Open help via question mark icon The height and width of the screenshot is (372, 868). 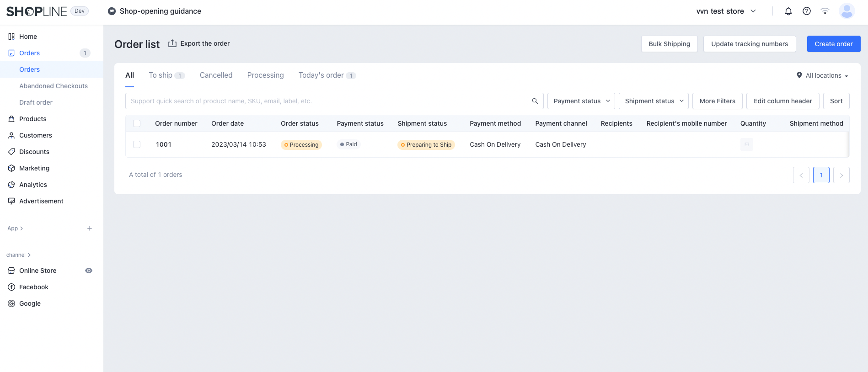[x=806, y=11]
